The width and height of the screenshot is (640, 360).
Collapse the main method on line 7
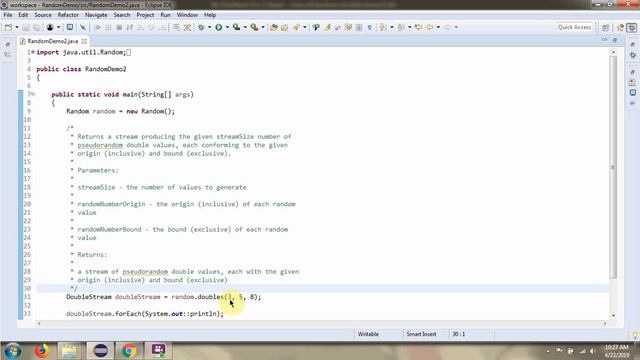coord(33,94)
